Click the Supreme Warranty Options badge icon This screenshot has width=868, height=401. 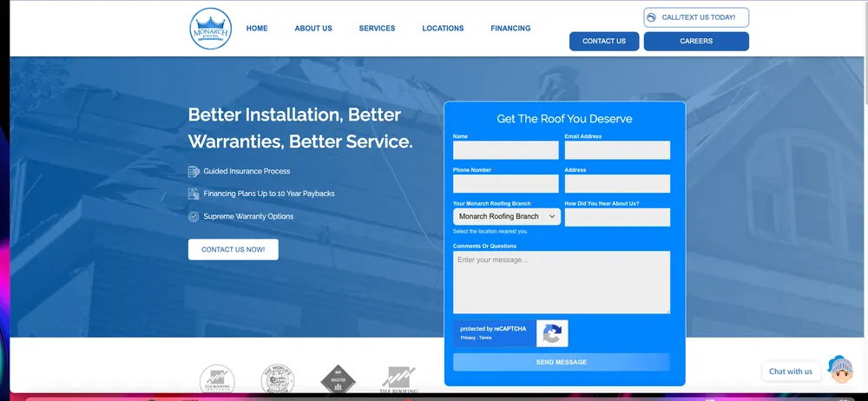pos(194,216)
